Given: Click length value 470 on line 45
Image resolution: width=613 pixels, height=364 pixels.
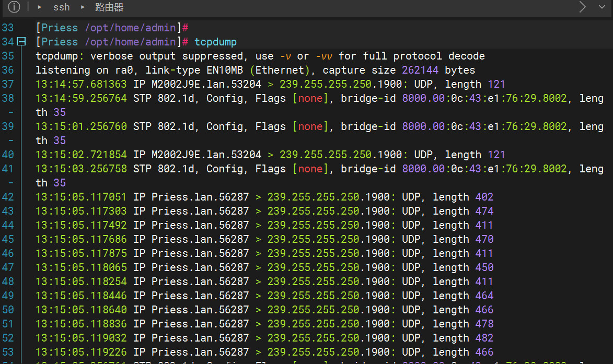Looking at the screenshot, I should pos(484,239).
